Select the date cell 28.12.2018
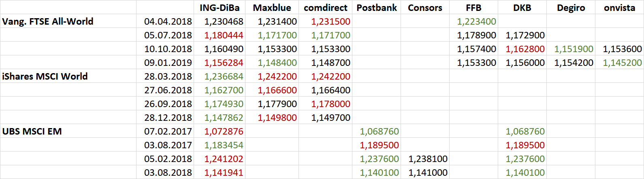Screen dimensions: 644x179 point(168,118)
